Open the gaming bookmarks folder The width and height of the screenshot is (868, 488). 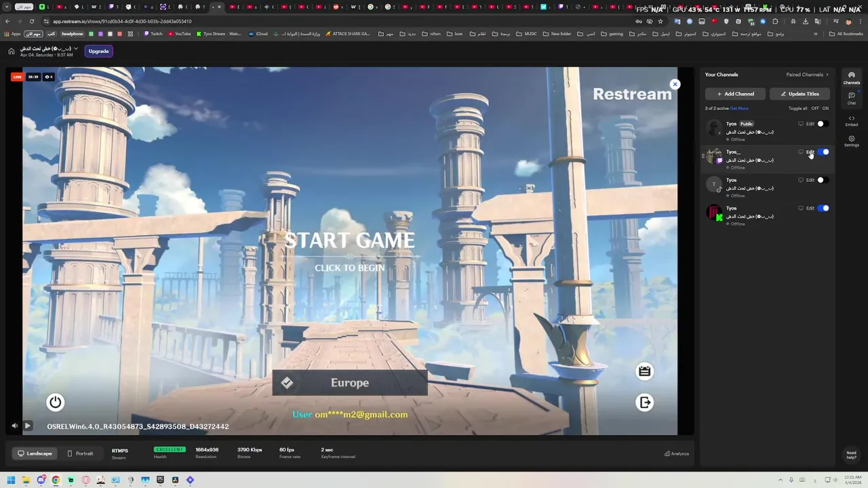point(612,34)
